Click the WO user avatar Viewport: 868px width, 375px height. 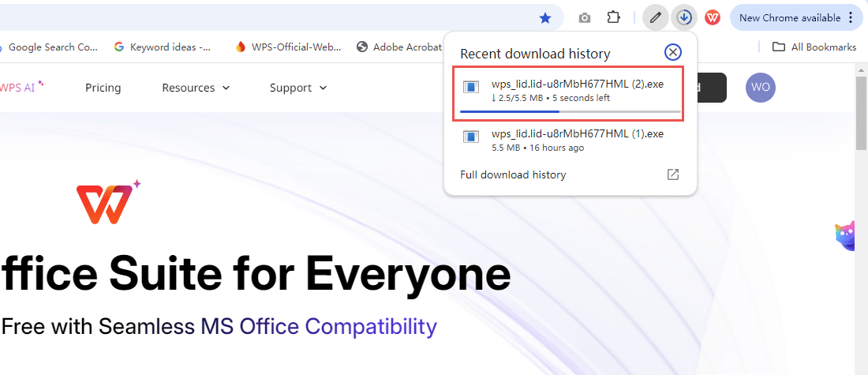click(761, 88)
